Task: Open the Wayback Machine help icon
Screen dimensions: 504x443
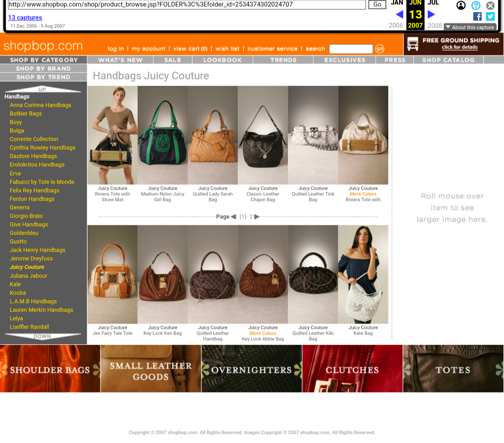Action: [x=476, y=5]
